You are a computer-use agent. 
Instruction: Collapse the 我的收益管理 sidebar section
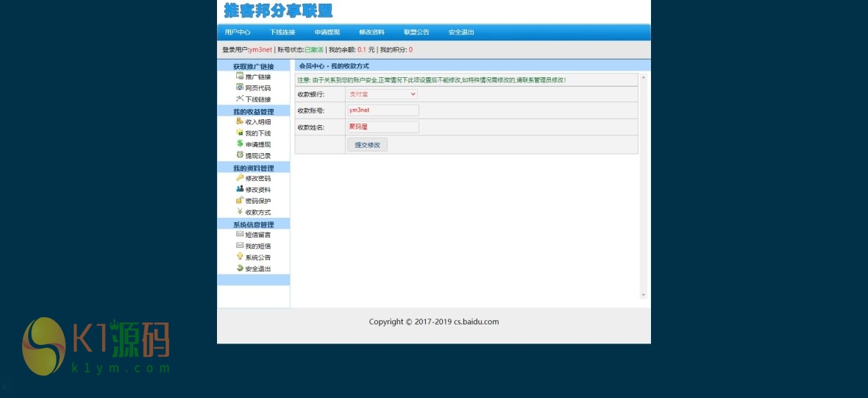pos(253,112)
